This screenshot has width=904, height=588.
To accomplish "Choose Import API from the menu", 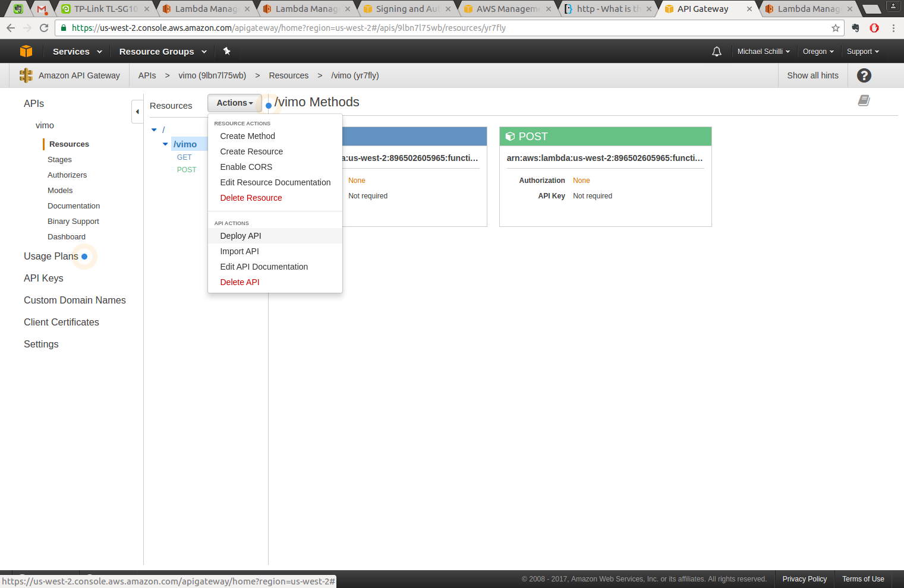I will [x=240, y=251].
